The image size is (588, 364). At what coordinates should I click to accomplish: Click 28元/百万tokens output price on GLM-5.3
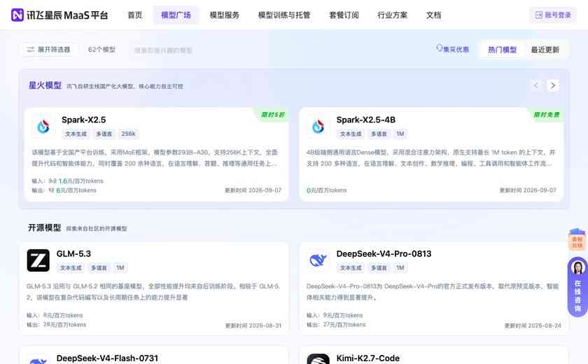[64, 325]
